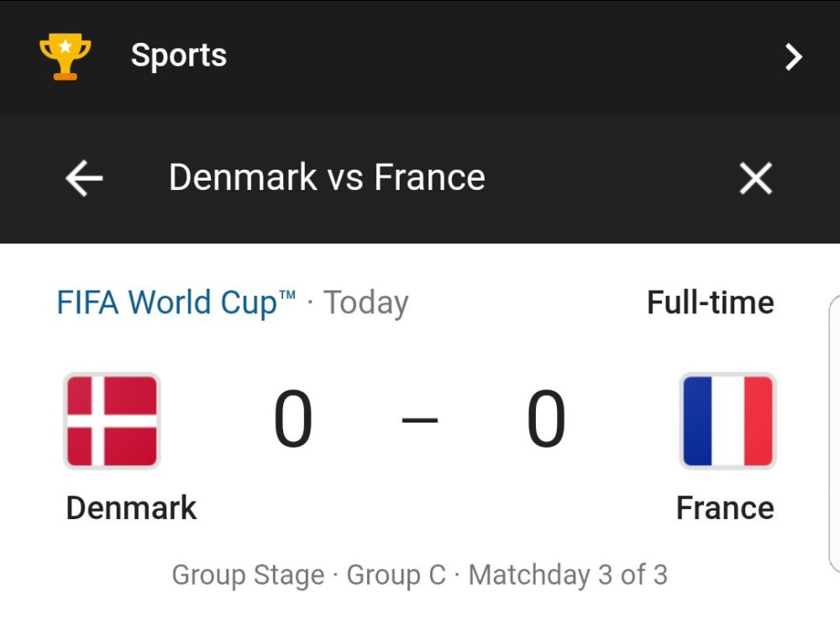Tap the gold trophy Sports icon
This screenshot has width=840, height=625.
(x=66, y=56)
